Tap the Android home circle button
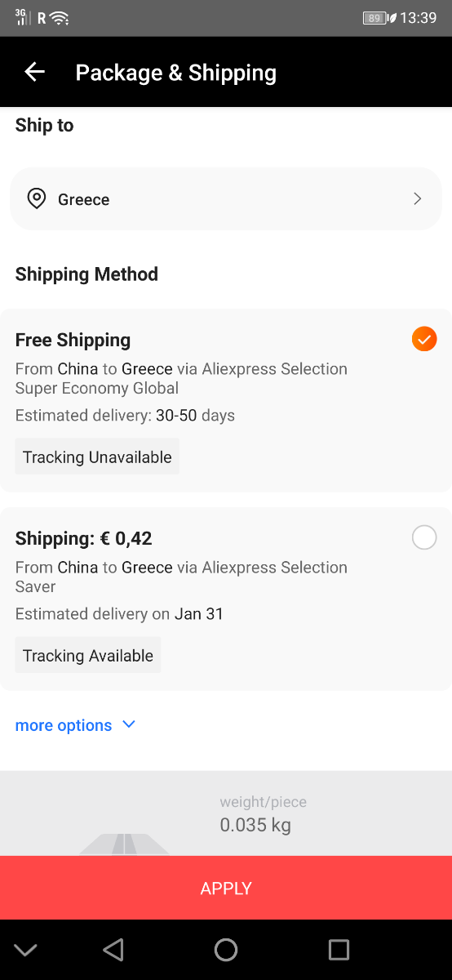452x980 pixels. 226,949
